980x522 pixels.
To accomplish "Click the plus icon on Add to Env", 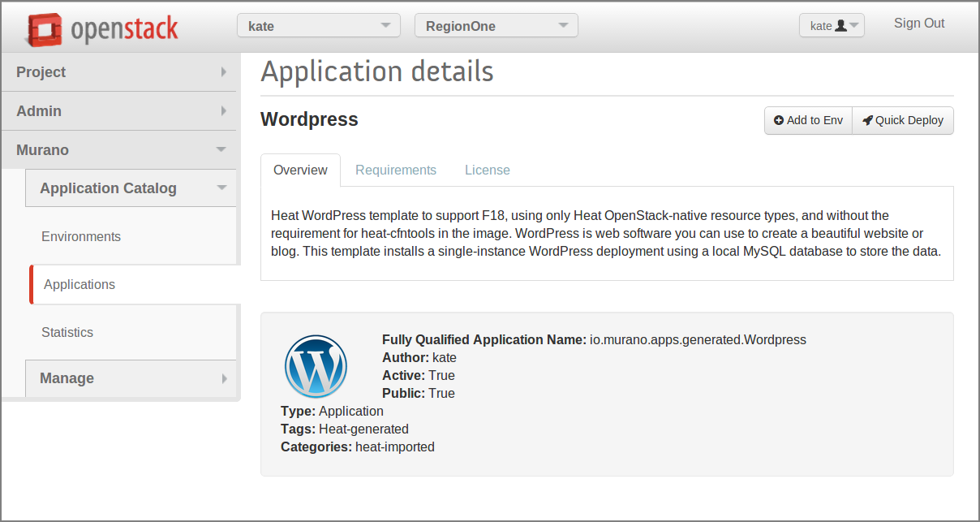I will pos(779,120).
